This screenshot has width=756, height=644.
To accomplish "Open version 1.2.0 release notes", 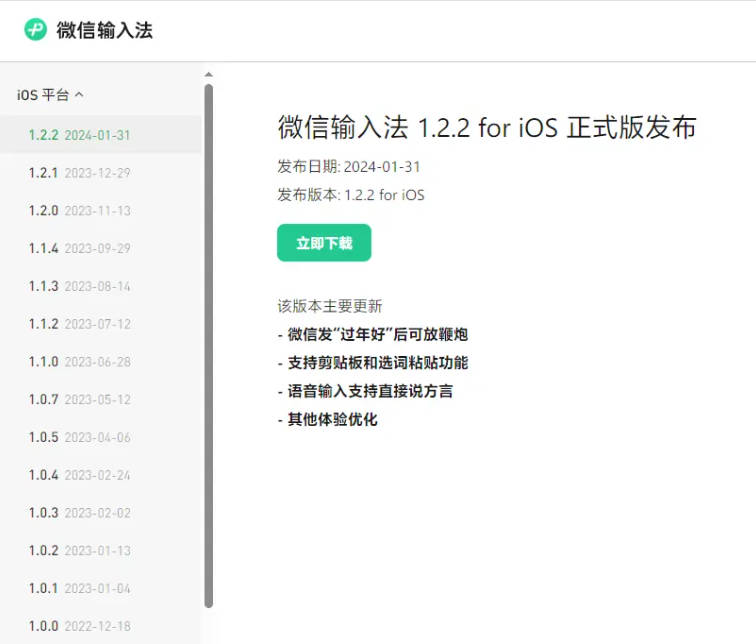I will click(101, 211).
